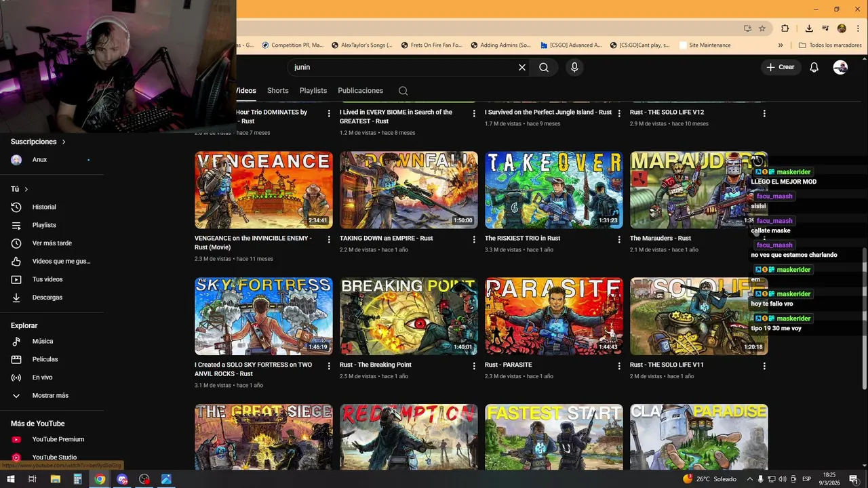This screenshot has width=868, height=488.
Task: Open options menu for Rust - THE SOLO LIFE V11
Action: [x=764, y=366]
